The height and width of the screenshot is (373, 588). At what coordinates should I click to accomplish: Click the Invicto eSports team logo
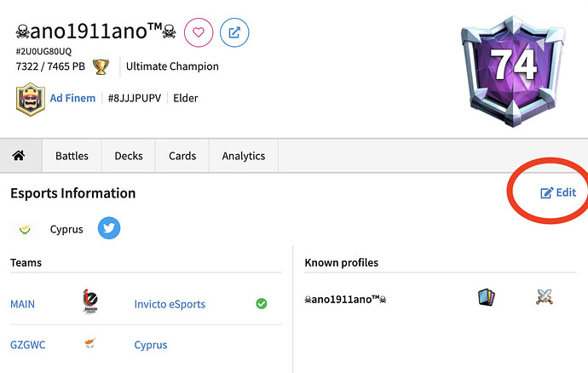coord(90,301)
